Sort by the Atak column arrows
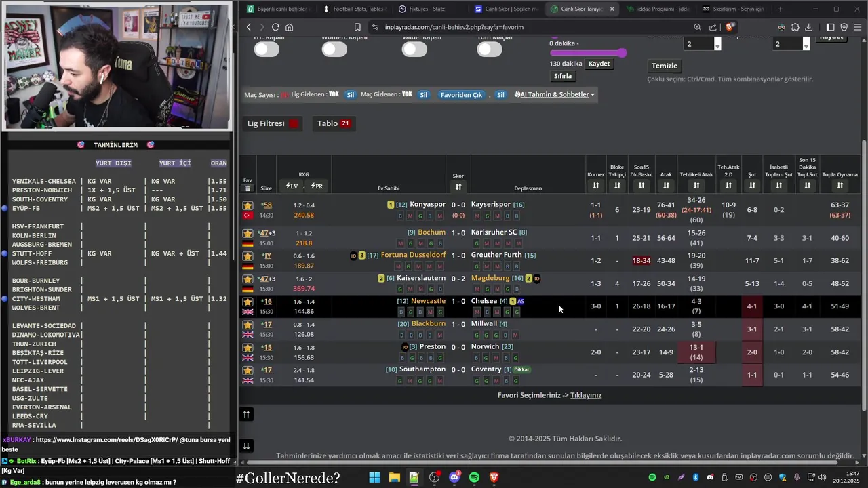868x488 pixels. (666, 186)
